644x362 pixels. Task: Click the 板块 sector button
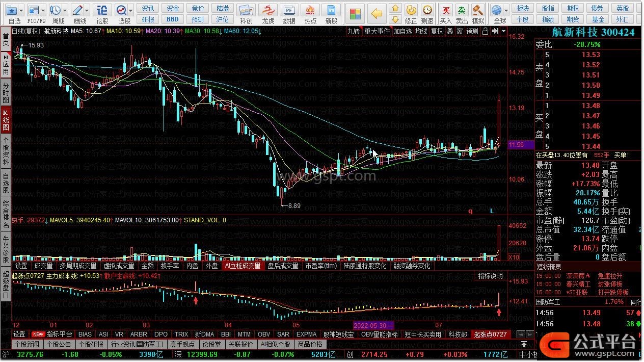523,8
